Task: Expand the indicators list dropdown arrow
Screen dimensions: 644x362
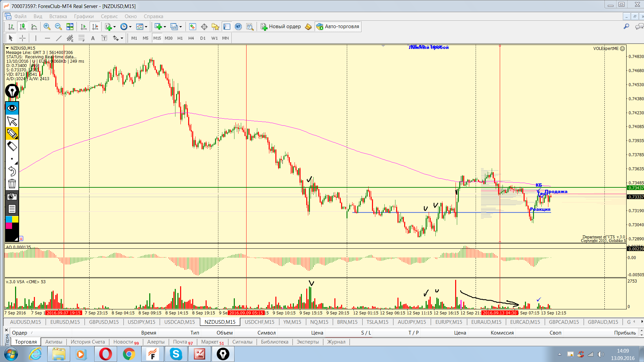Action: pyautogui.click(x=115, y=27)
